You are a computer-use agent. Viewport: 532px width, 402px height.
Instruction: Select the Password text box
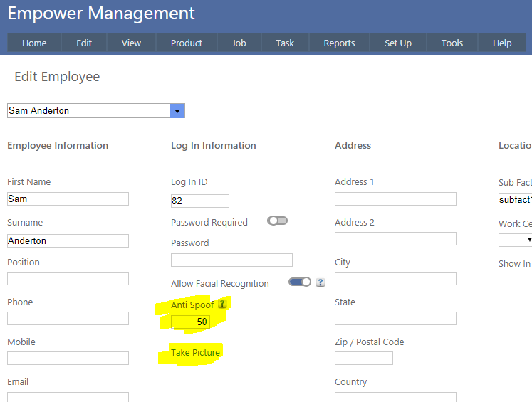coord(231,260)
